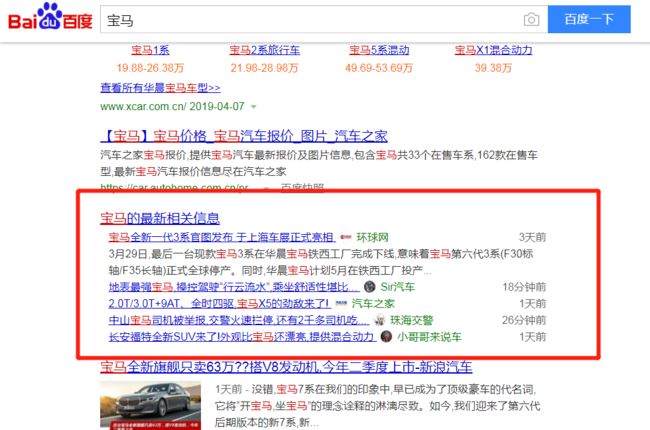The image size is (650, 430).
Task: Open the 宝马价格 汽车之家 result title
Action: 244,136
